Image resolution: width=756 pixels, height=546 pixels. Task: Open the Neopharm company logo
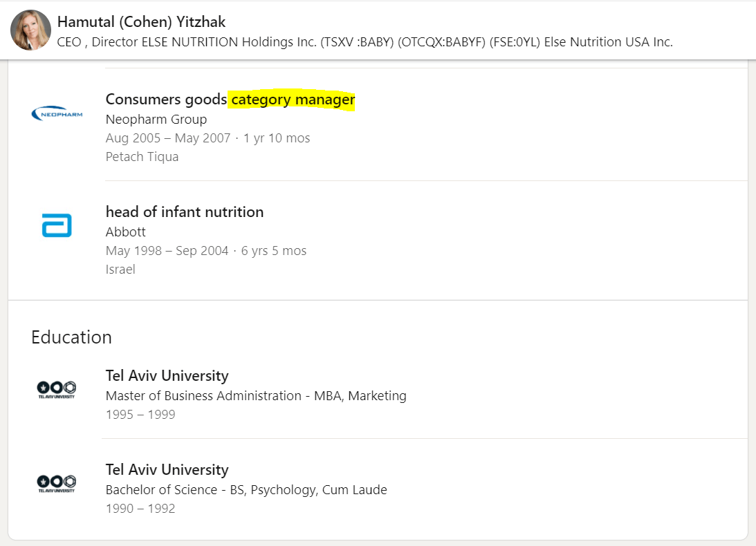57,113
